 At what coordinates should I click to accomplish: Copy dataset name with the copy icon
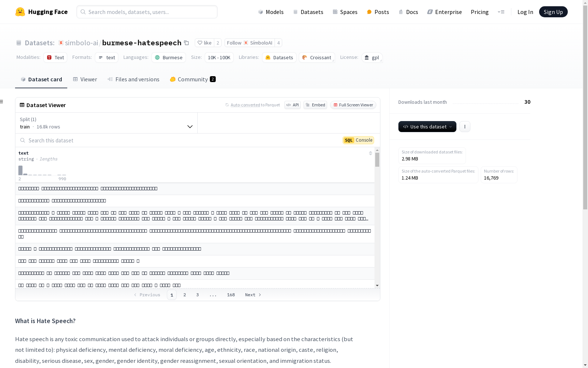pos(186,43)
